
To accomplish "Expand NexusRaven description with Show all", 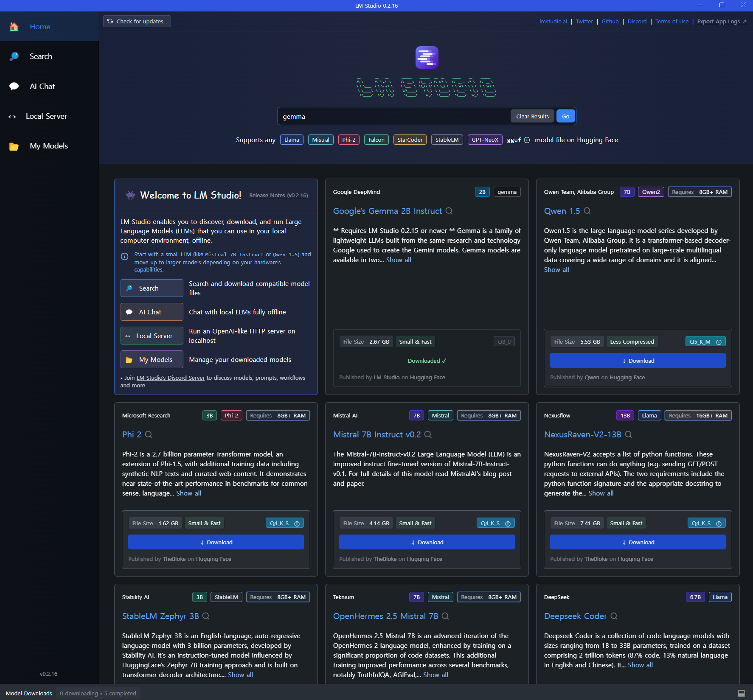I will click(x=601, y=493).
